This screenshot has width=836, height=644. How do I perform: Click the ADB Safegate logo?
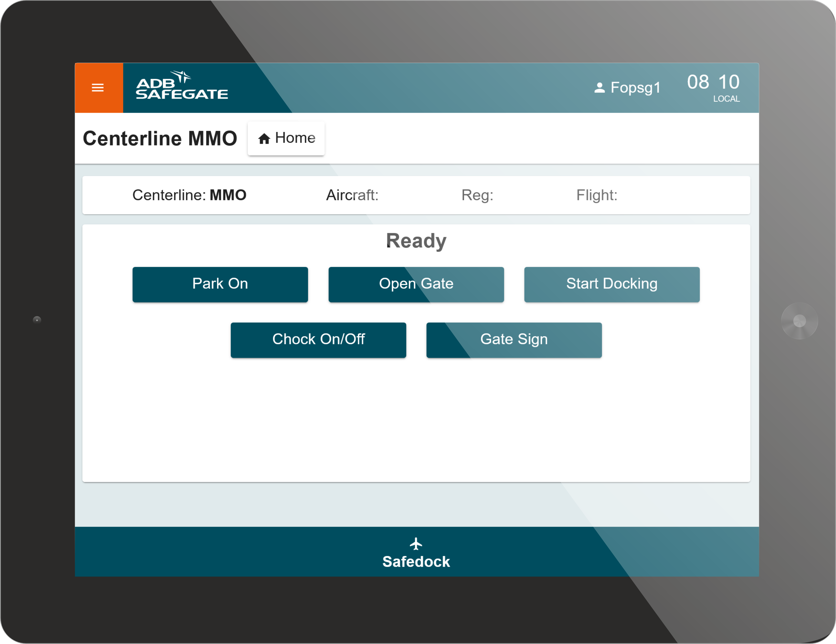tap(182, 87)
